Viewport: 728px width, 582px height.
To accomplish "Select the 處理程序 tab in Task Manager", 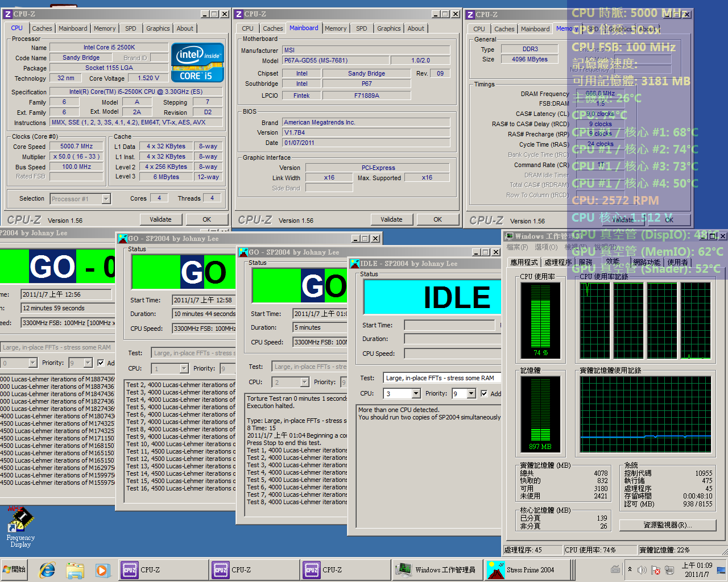I will [558, 262].
